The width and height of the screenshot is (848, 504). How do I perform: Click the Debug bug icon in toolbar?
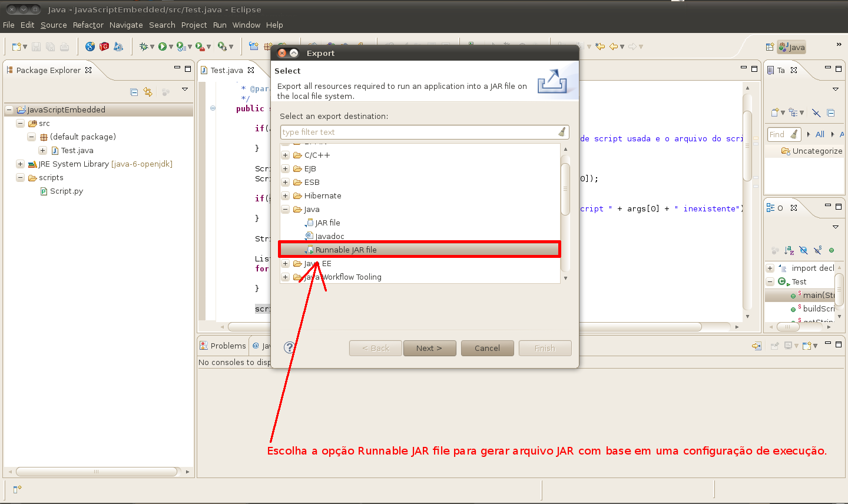coord(144,47)
